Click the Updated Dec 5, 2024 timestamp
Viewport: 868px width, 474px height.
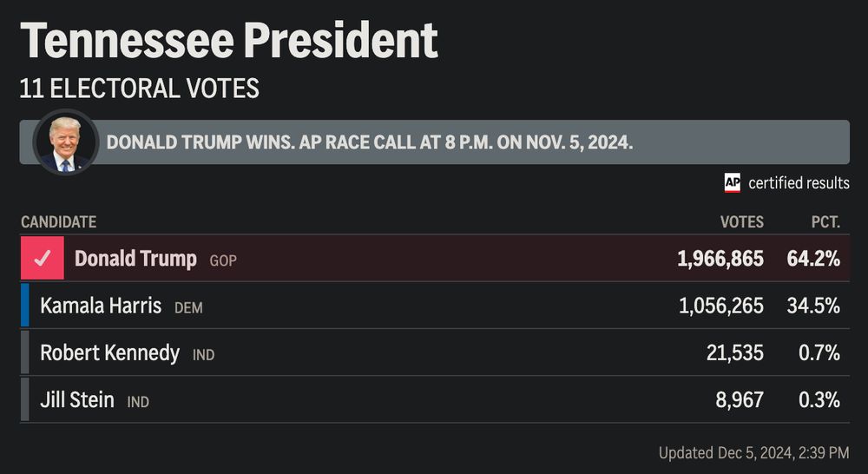pos(753,453)
